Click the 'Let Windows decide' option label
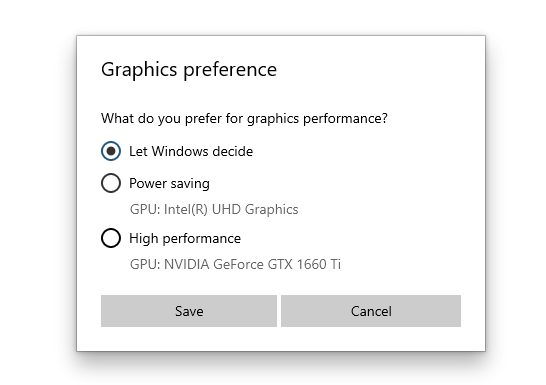 [x=191, y=151]
